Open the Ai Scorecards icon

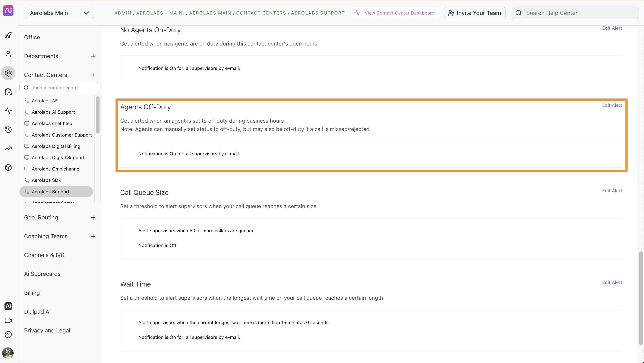pyautogui.click(x=42, y=273)
